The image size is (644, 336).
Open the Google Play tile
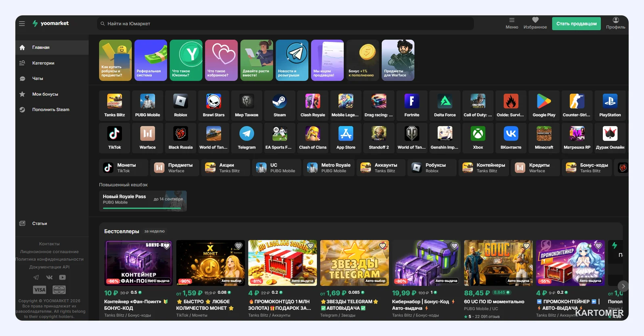click(x=544, y=105)
